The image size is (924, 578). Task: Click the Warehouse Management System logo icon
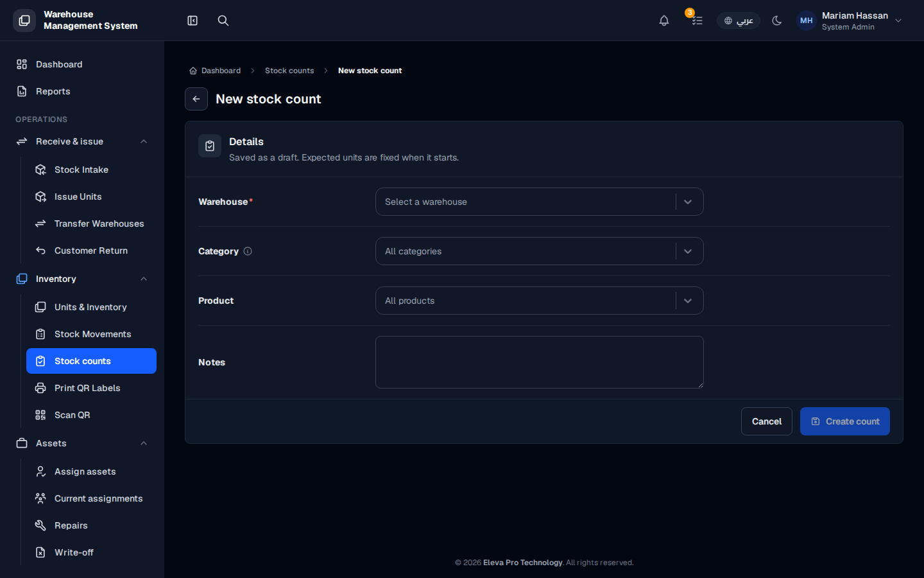[x=24, y=21]
